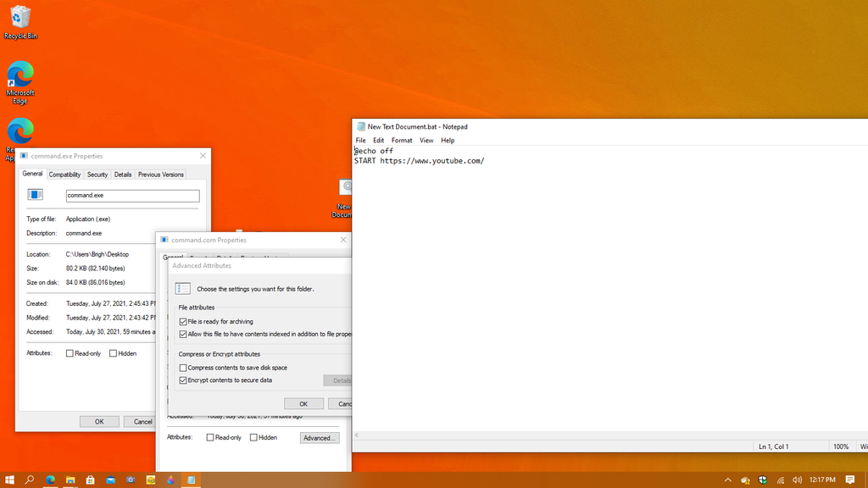Image resolution: width=868 pixels, height=488 pixels.
Task: Uncheck File is ready for archiving
Action: click(x=183, y=321)
